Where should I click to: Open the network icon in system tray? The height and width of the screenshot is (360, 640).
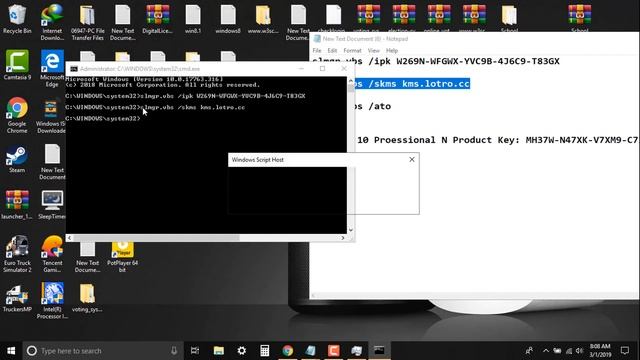pos(569,351)
